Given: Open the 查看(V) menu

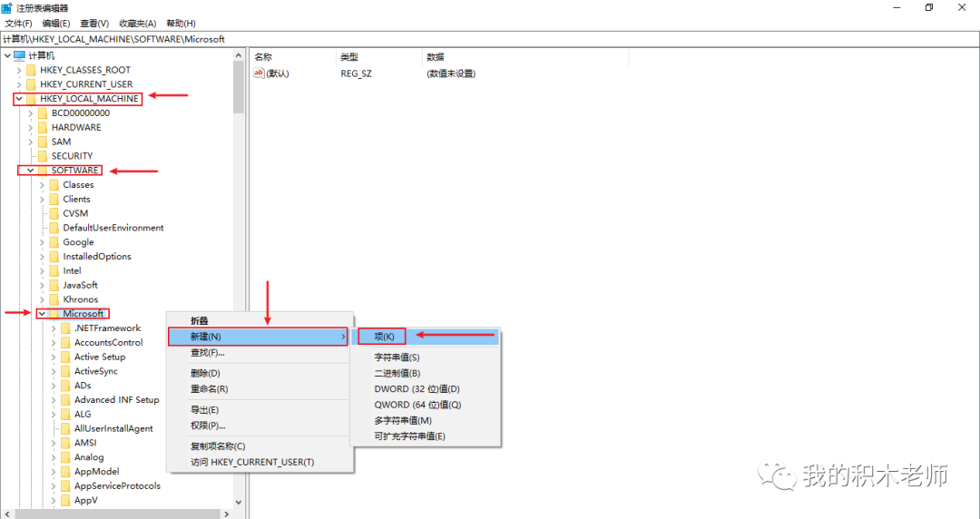Looking at the screenshot, I should coord(94,23).
